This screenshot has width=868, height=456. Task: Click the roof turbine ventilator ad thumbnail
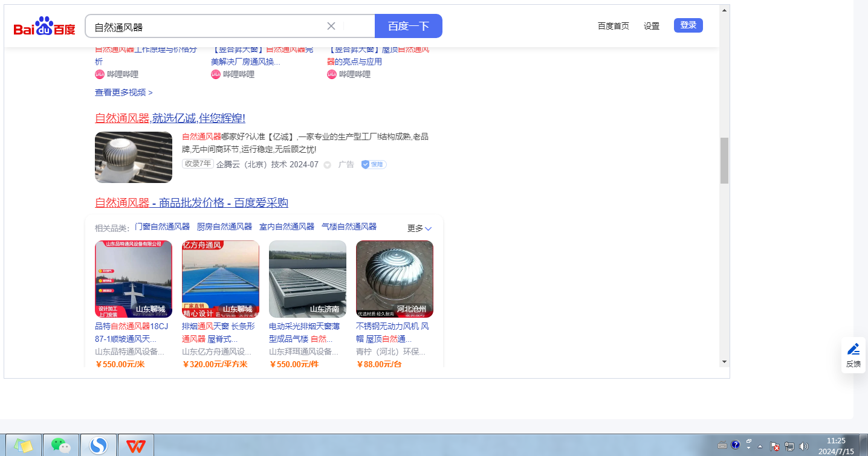(134, 157)
